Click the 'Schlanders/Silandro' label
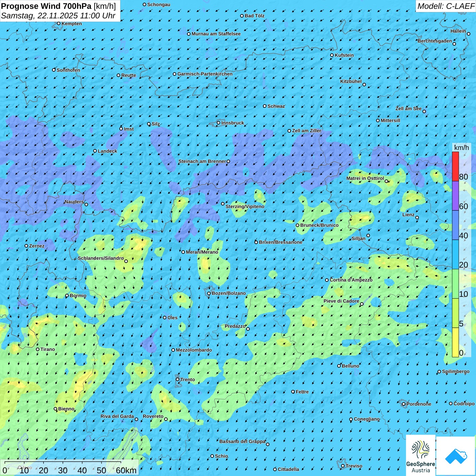Screen dimensions: 476x476 click(101, 258)
